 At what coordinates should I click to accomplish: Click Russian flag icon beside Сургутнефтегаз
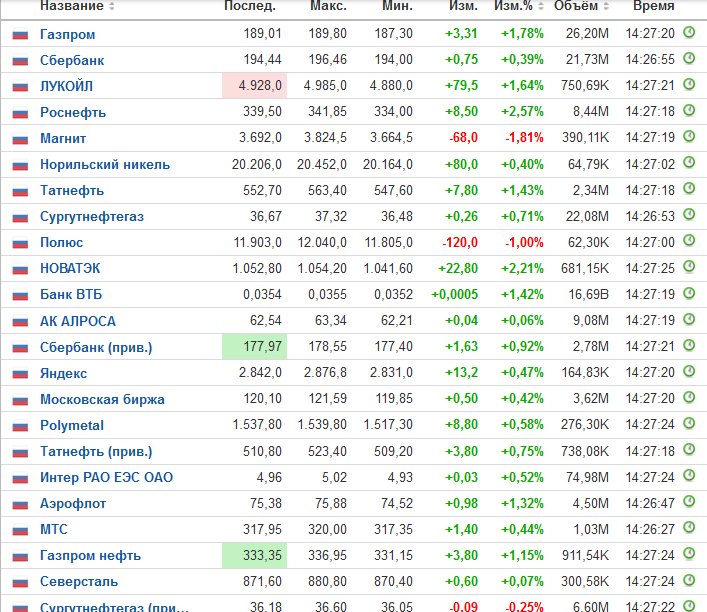tap(20, 217)
